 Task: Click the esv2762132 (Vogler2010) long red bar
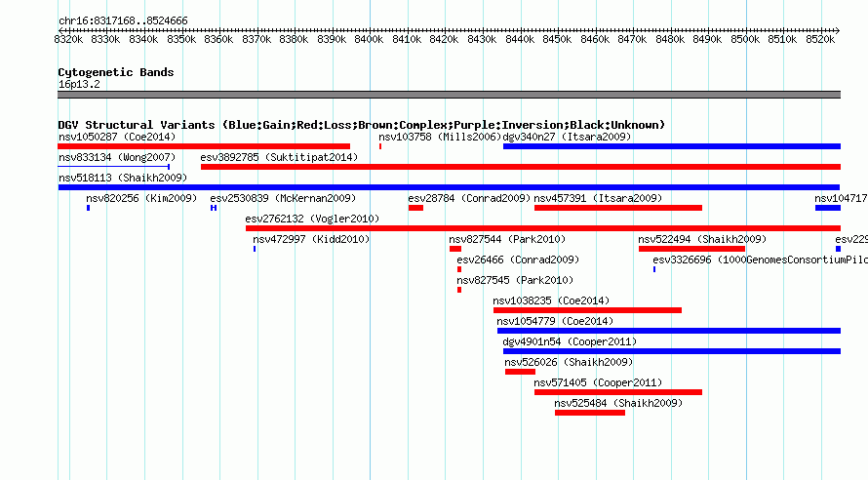click(x=543, y=228)
